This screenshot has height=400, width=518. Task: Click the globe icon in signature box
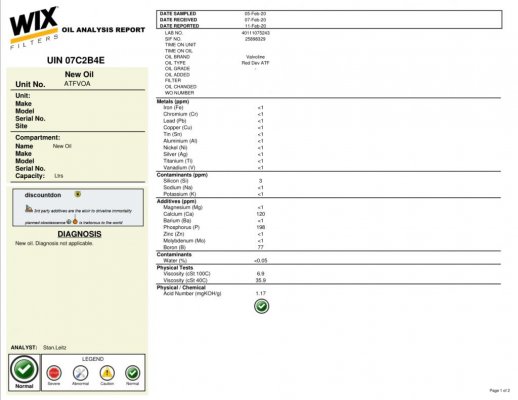(69, 222)
